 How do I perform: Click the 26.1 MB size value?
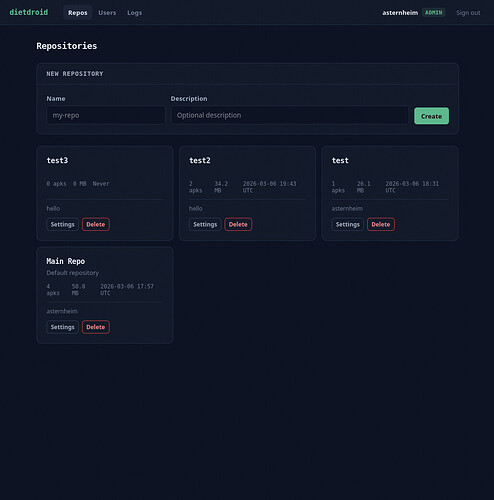(364, 187)
